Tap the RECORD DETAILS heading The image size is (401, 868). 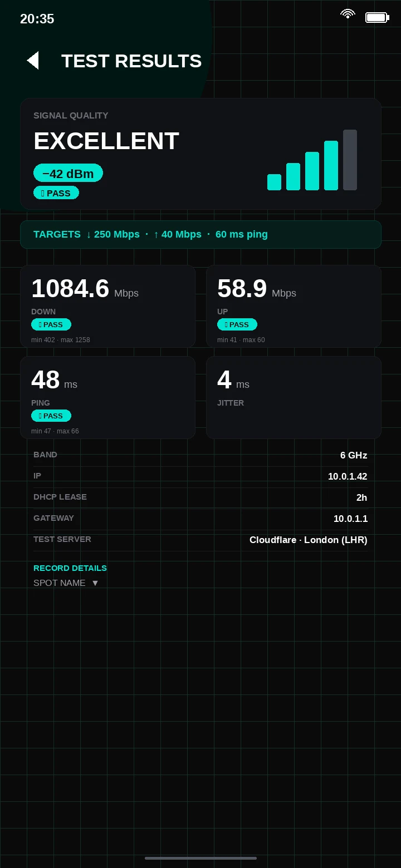pos(70,568)
